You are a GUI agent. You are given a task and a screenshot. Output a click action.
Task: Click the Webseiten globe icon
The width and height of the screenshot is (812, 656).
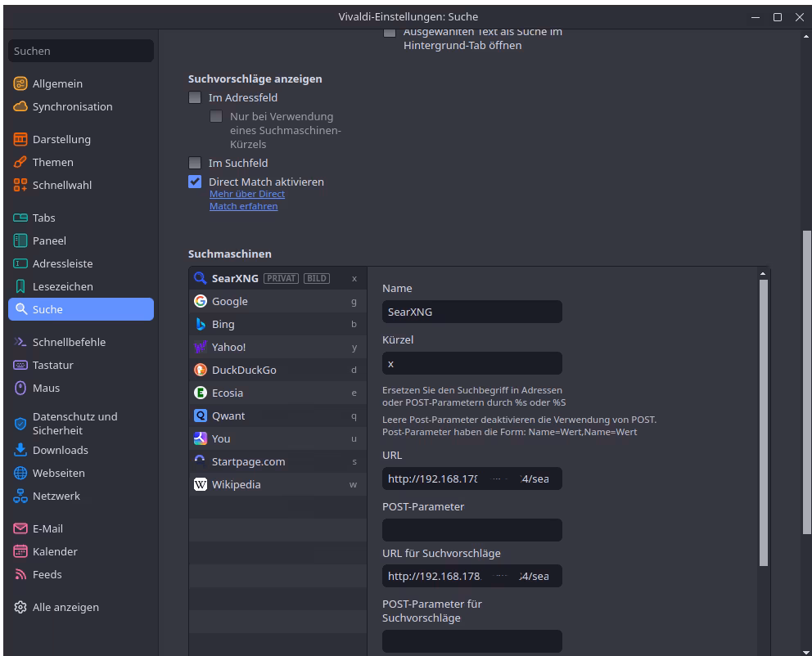pos(20,473)
